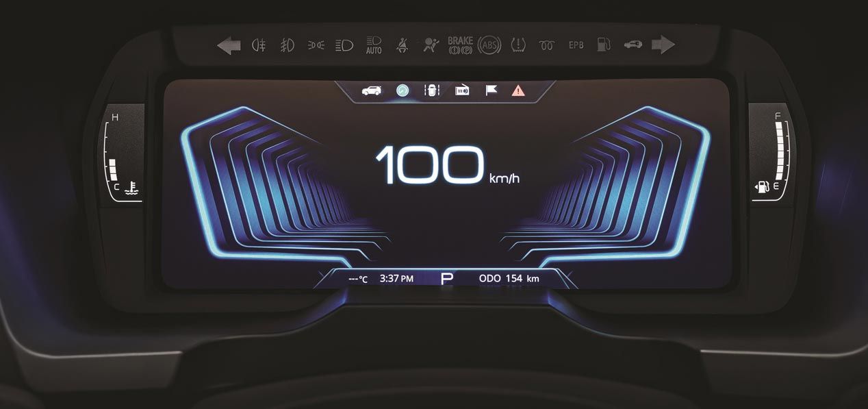Viewport: 868px width, 409px height.
Task: Select the tire pressure warning icon
Action: point(518,44)
